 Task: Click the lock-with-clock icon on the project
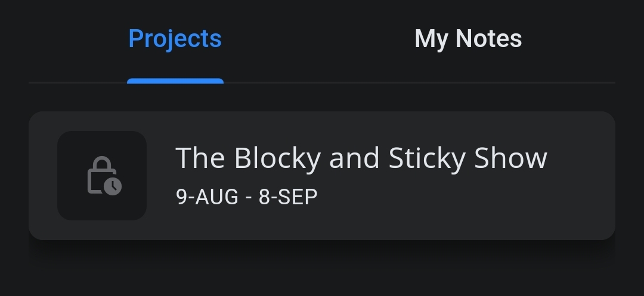[104, 176]
